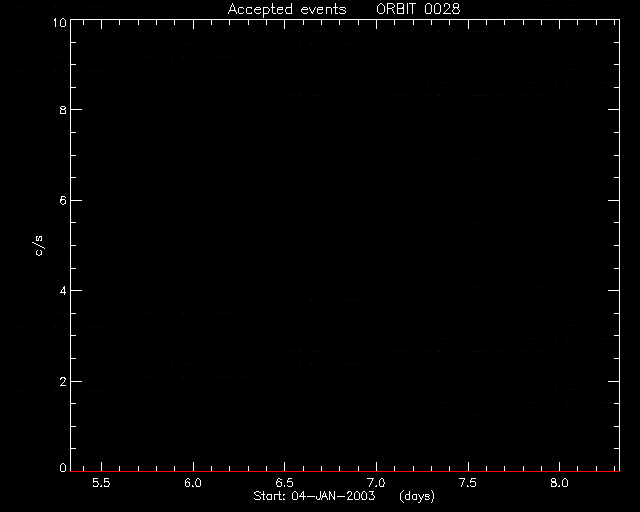Screen dimensions: 640x512
Task: Click the x-axis tick label 5.5
Action: click(x=101, y=483)
